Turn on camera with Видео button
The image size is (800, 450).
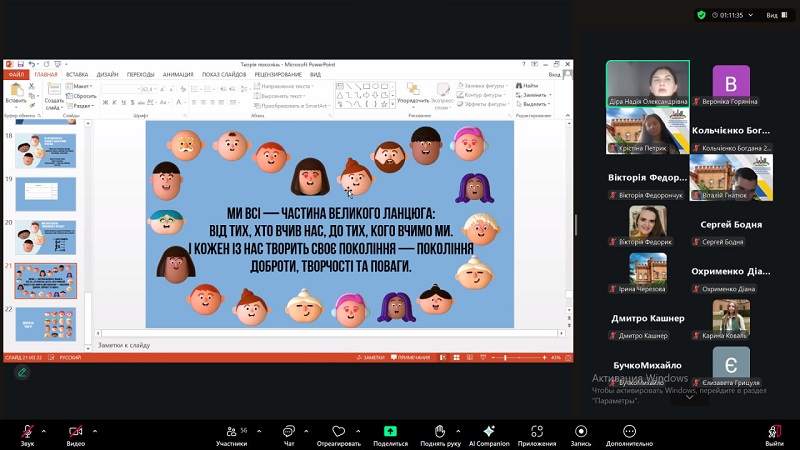pyautogui.click(x=76, y=431)
